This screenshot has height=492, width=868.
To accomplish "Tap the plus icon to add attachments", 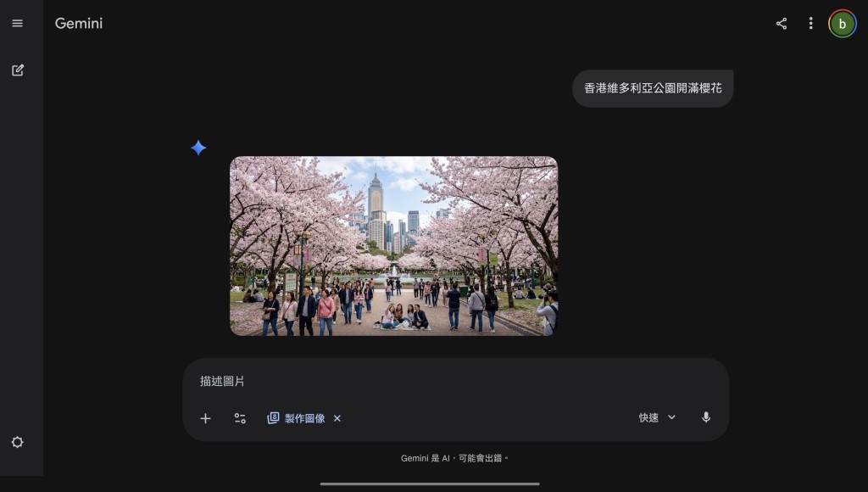I will click(x=205, y=418).
